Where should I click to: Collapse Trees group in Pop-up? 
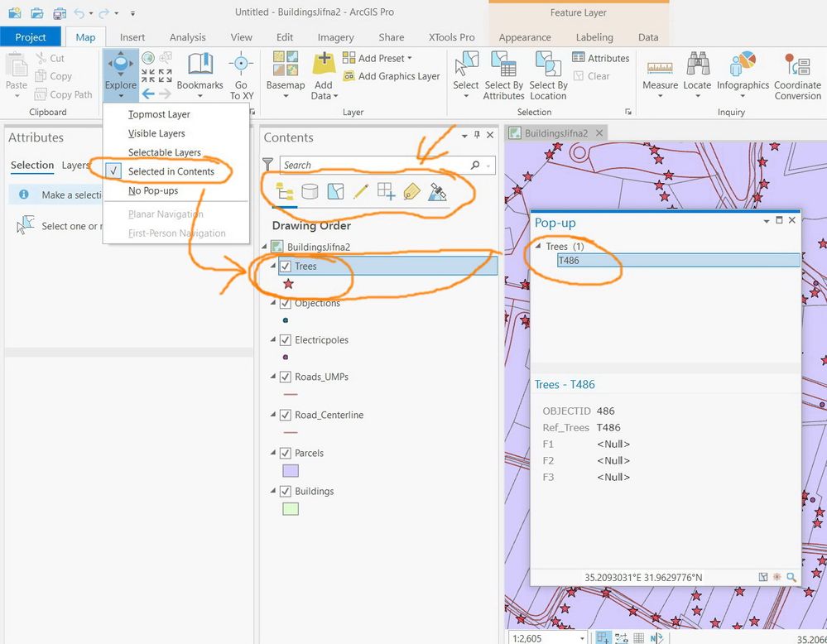[538, 247]
